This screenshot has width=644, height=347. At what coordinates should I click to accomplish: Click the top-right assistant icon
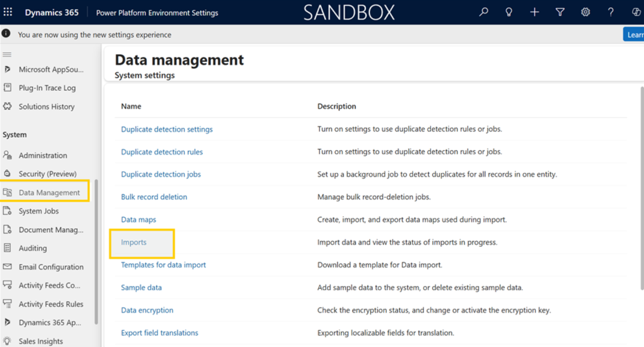click(x=636, y=12)
